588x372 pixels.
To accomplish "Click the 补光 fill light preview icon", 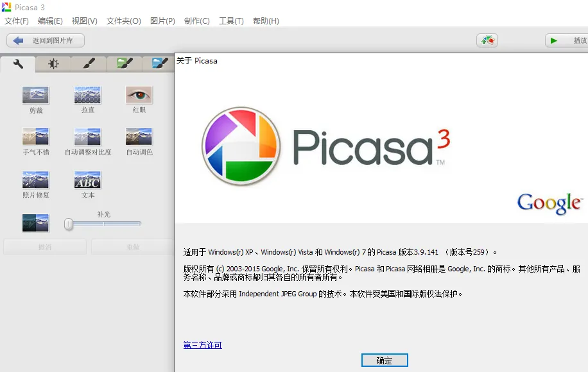I will tap(35, 223).
